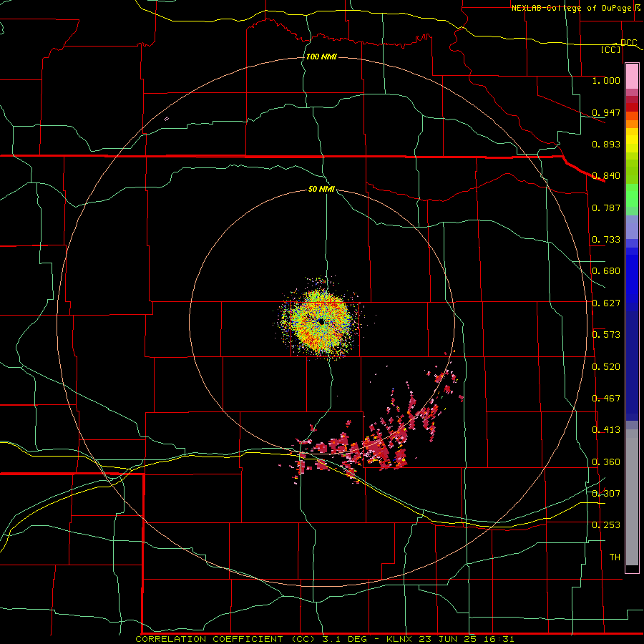The height and width of the screenshot is (644, 644).
Task: Select the 0.307 scale value
Action: coord(606,493)
